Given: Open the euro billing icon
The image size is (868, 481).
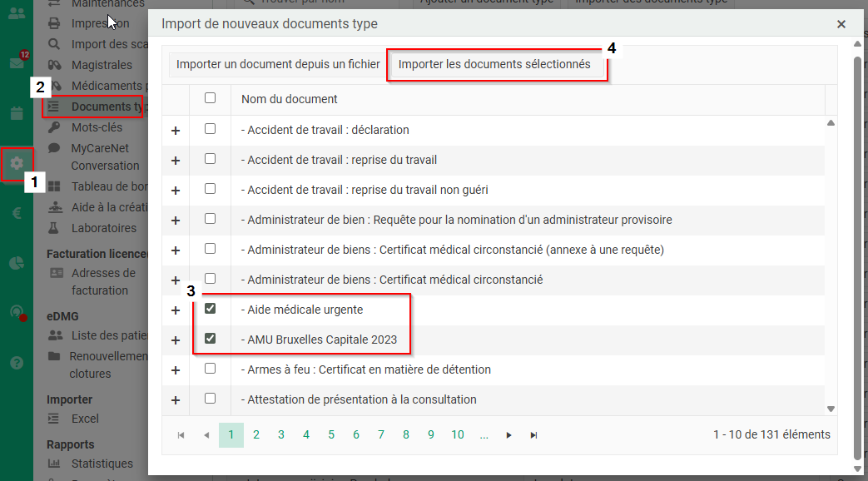Looking at the screenshot, I should coord(17,213).
